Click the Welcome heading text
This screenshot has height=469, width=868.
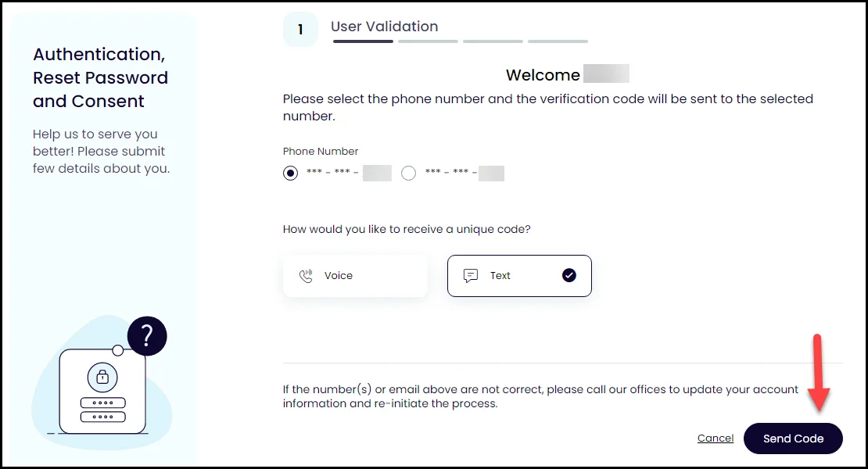[x=543, y=75]
